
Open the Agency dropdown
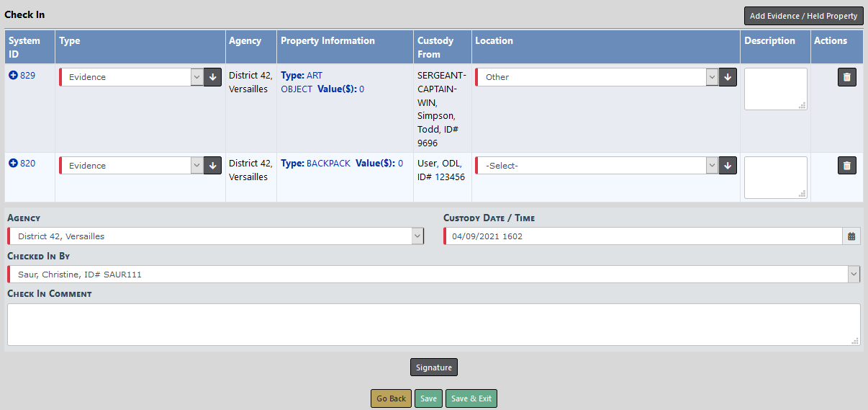tap(216, 236)
